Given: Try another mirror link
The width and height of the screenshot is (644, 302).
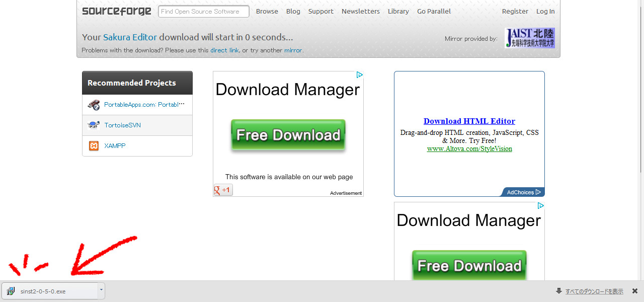Looking at the screenshot, I should tap(293, 50).
